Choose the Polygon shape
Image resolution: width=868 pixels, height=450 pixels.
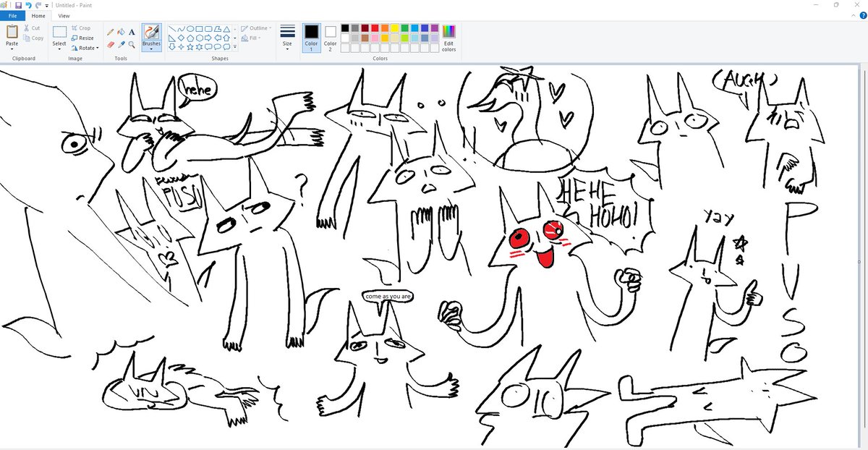pos(218,29)
